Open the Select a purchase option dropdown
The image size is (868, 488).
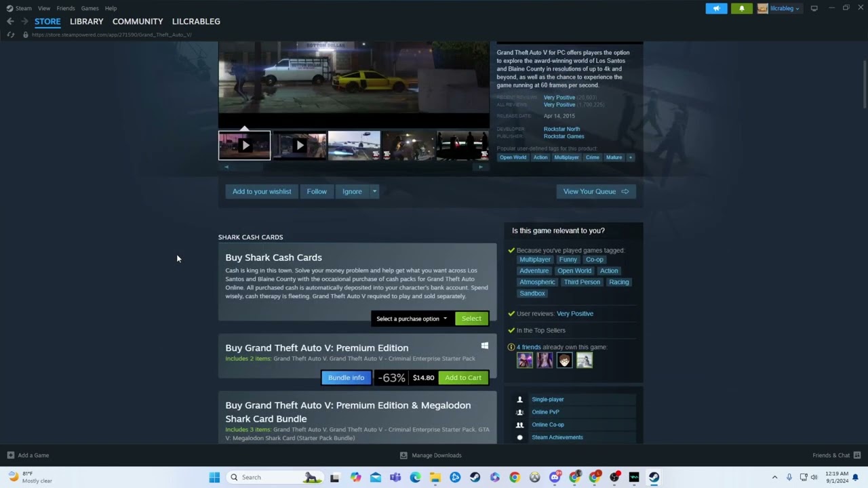(412, 319)
